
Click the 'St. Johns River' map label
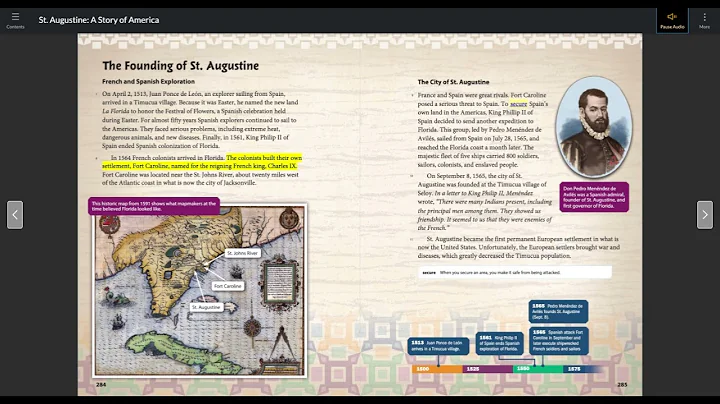(x=242, y=253)
